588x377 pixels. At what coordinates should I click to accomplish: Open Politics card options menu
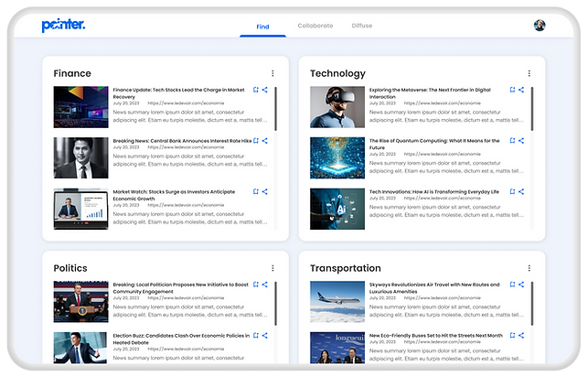(x=273, y=268)
